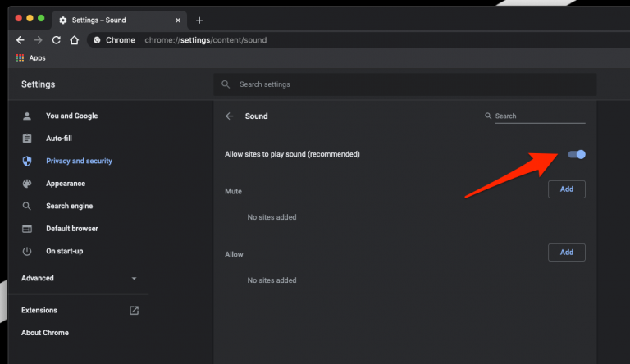Open the Extensions link

click(39, 310)
